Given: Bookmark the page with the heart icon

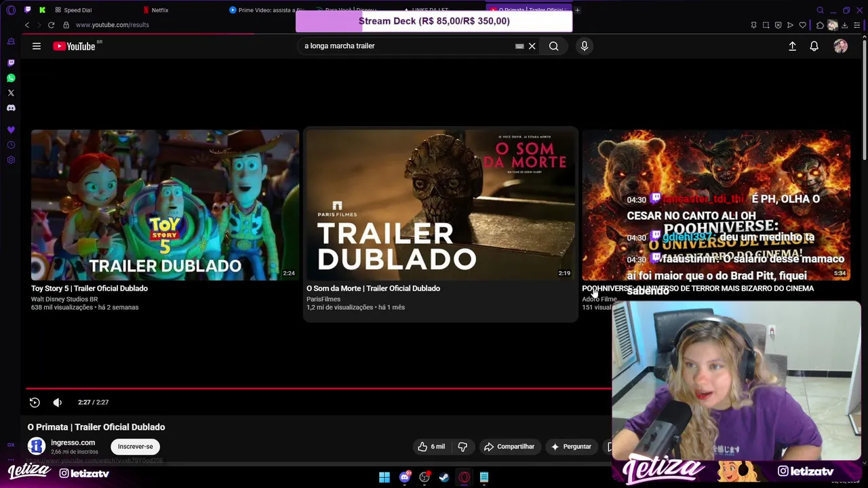Looking at the screenshot, I should click(802, 25).
